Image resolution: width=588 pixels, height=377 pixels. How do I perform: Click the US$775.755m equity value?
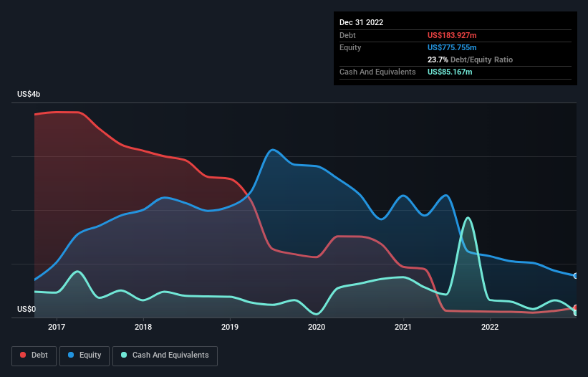452,47
